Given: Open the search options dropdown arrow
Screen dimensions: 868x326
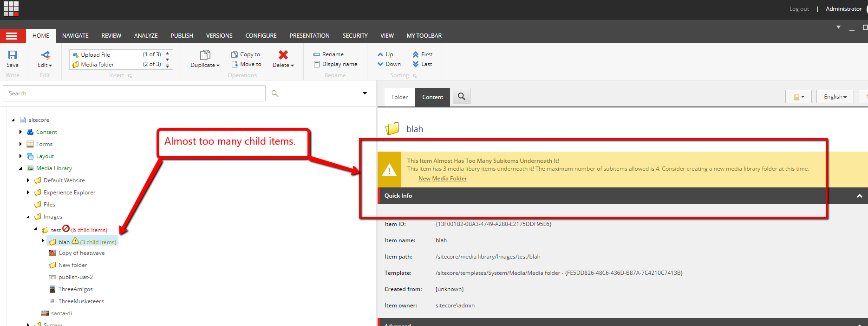Looking at the screenshot, I should tap(365, 93).
